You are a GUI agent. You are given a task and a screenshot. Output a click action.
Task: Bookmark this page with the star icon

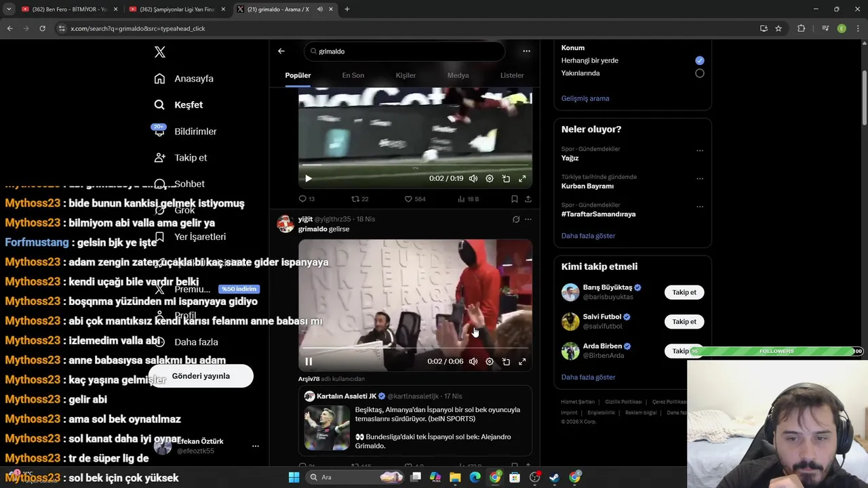(x=778, y=28)
